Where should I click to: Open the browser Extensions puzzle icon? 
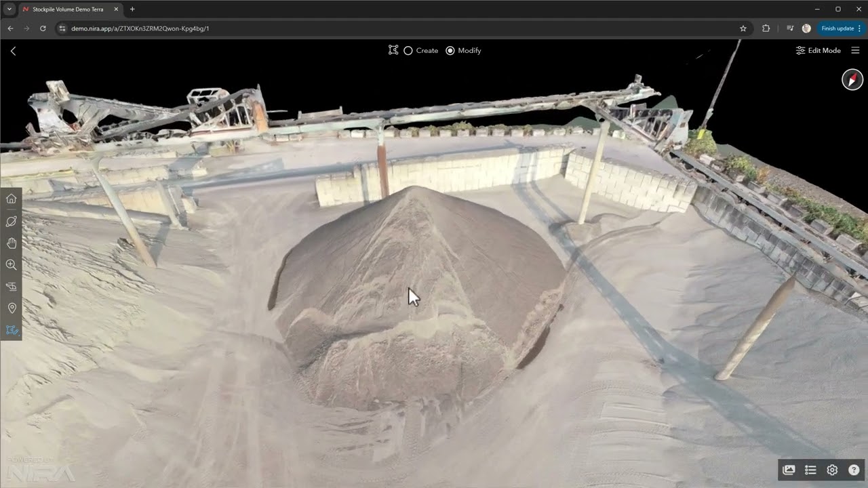pos(766,28)
